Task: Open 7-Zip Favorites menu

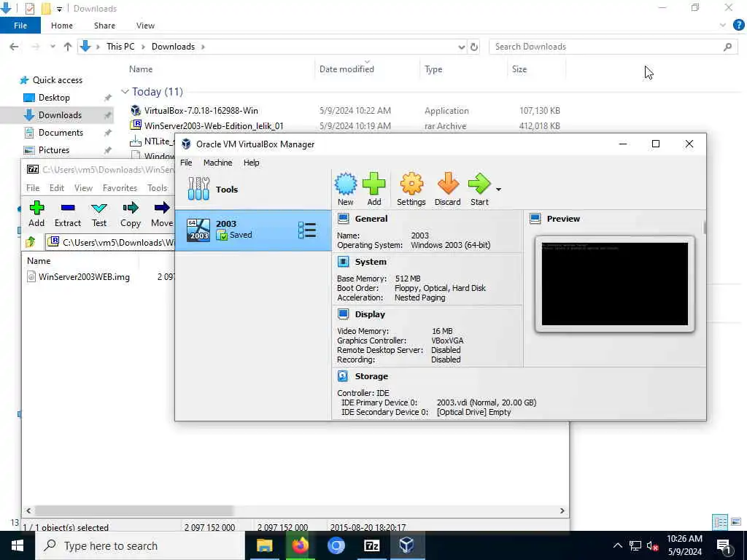Action: (x=120, y=187)
